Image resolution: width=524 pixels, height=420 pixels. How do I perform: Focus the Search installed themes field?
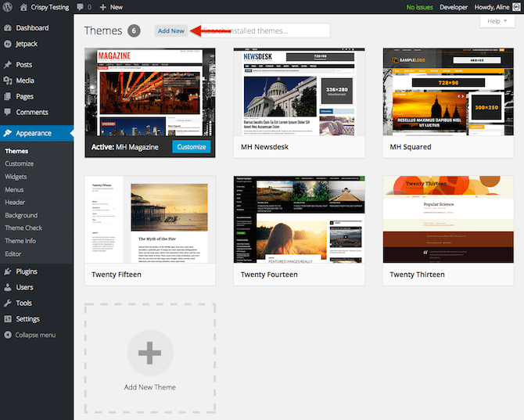click(x=265, y=31)
